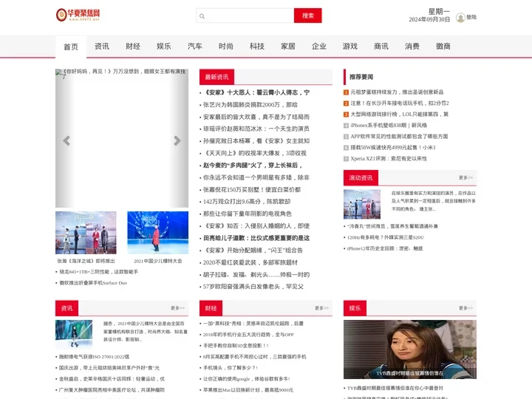The width and height of the screenshot is (532, 399).
Task: Open 大型网络游戏排行榜 recommended news
Action: pos(399,115)
